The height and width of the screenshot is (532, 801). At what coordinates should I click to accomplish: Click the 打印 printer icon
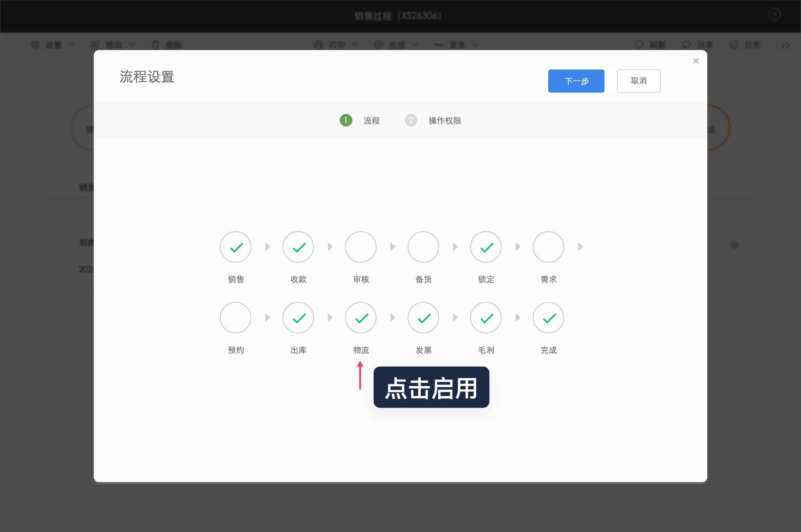click(319, 44)
